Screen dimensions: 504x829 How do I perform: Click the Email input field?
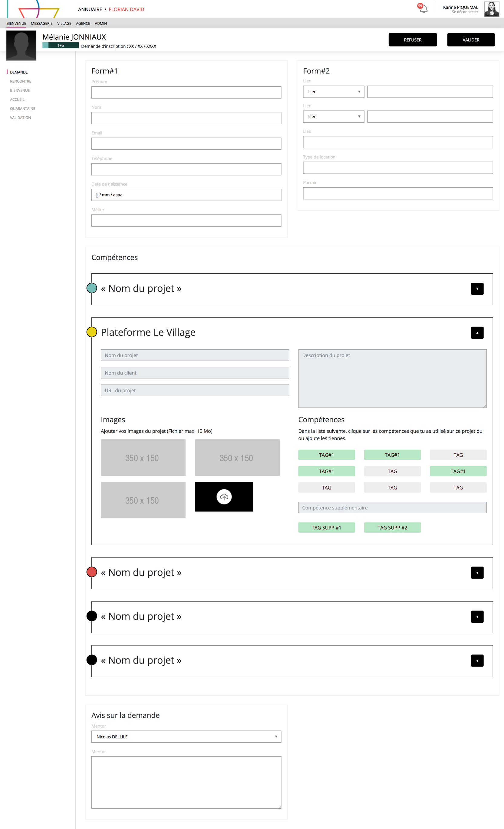tap(186, 144)
